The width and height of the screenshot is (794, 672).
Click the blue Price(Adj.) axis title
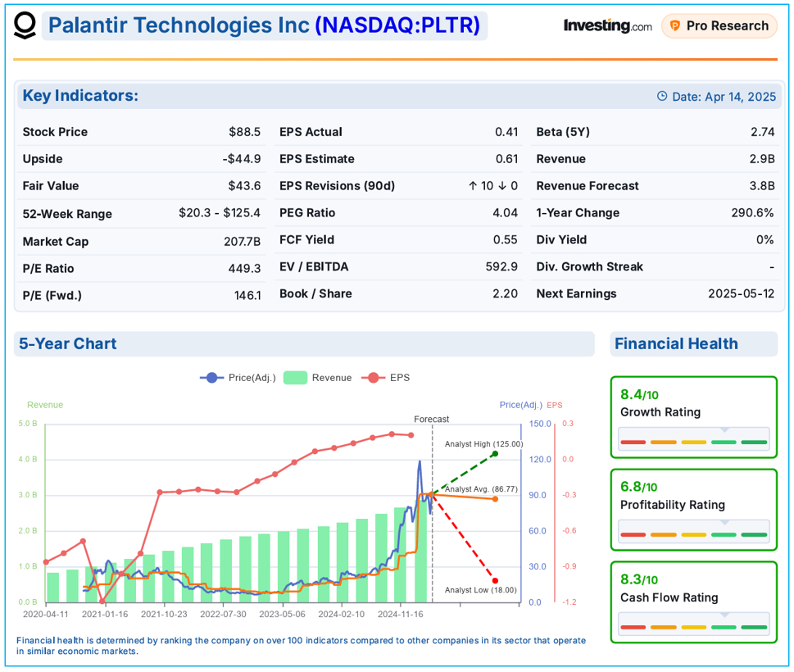click(x=520, y=405)
